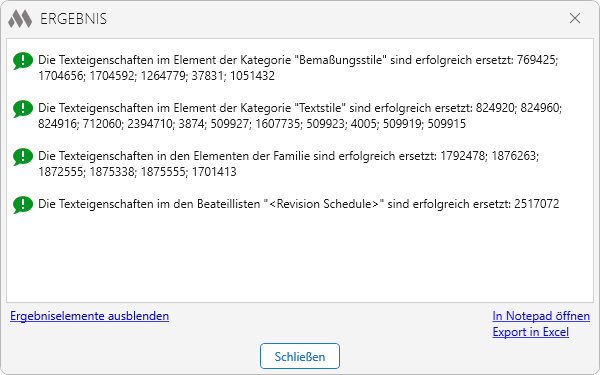
Task: Click element ID 2394710 in Textstile result
Action: (150, 124)
